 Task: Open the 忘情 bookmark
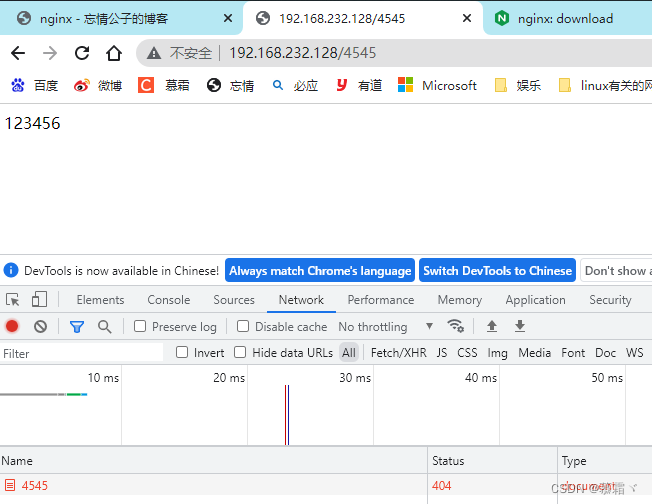(230, 85)
